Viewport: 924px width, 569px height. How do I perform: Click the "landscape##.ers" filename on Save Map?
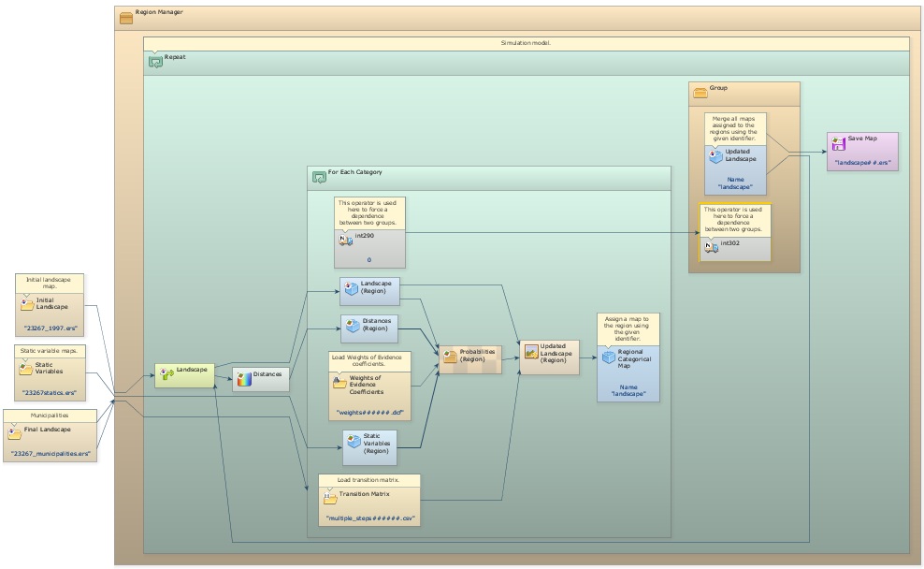(x=863, y=162)
